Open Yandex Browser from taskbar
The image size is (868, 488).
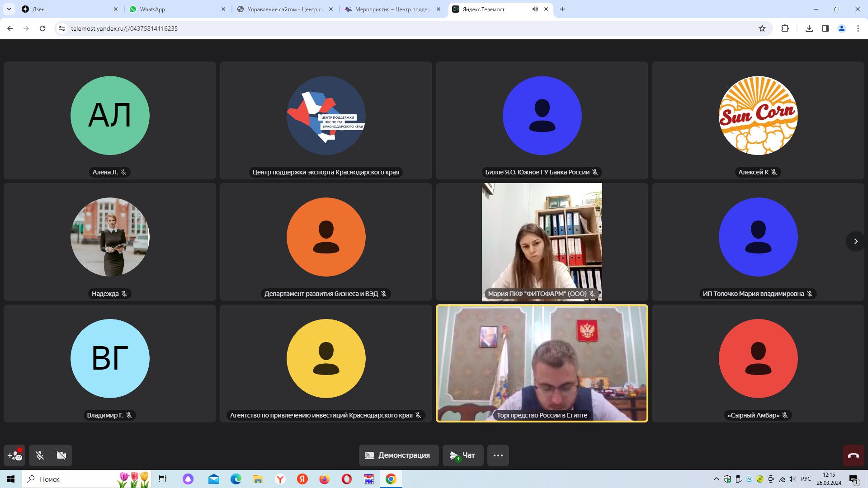click(x=280, y=479)
